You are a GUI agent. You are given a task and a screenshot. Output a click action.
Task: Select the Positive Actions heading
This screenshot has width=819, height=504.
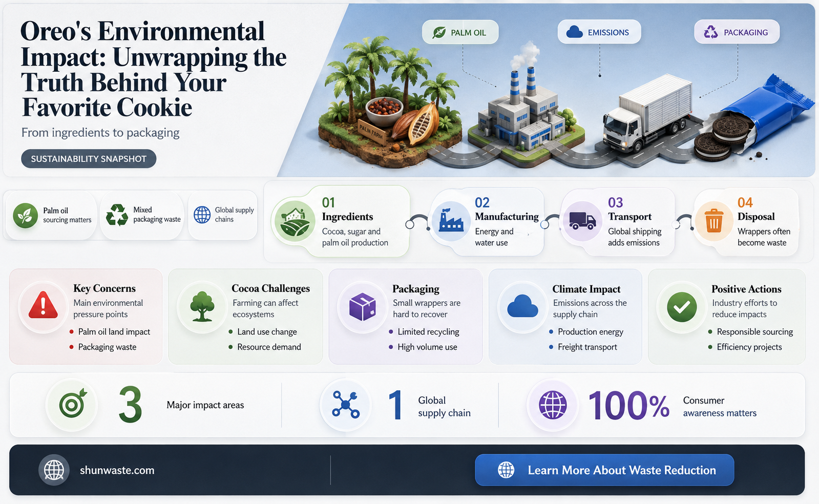pos(746,289)
